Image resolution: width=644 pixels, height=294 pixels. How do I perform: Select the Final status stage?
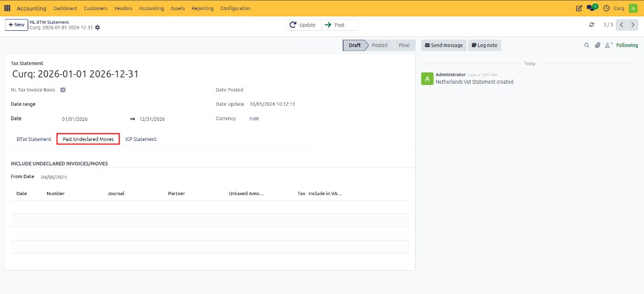tap(404, 45)
